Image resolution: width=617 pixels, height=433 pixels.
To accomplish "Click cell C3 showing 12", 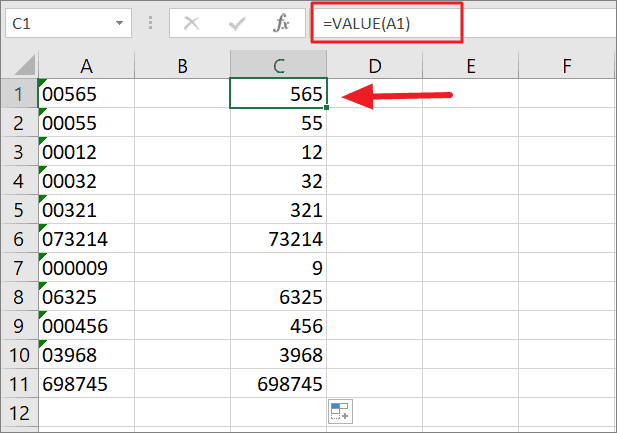I will click(x=279, y=152).
